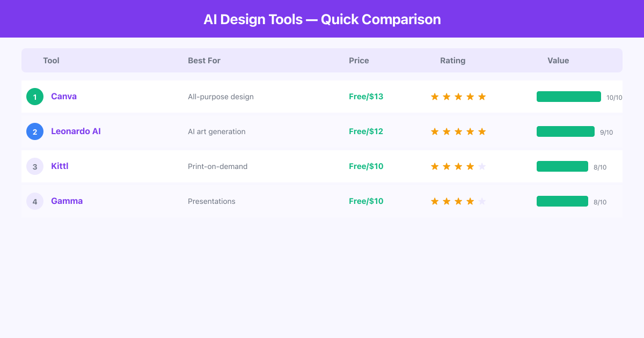Click Canva's 10/10 value bar
Viewport: 644px width, 338px height.
pos(568,97)
